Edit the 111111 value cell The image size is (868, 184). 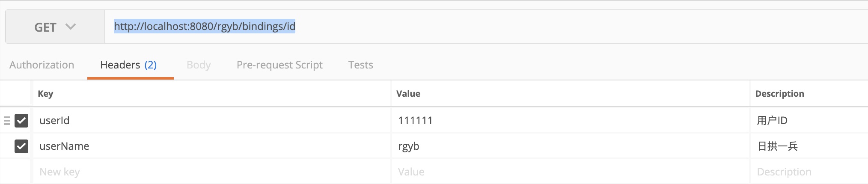pyautogui.click(x=569, y=121)
